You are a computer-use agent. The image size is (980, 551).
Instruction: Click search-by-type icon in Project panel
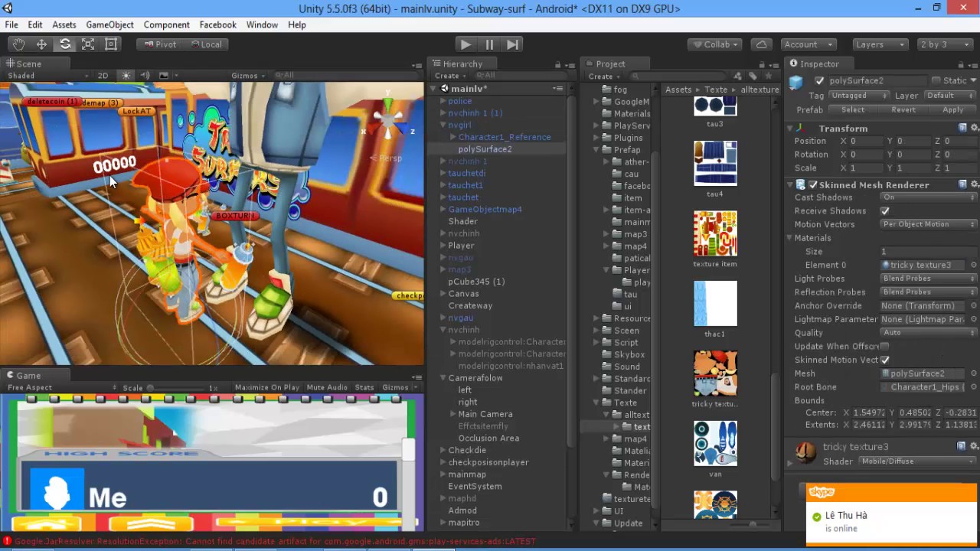pyautogui.click(x=738, y=77)
